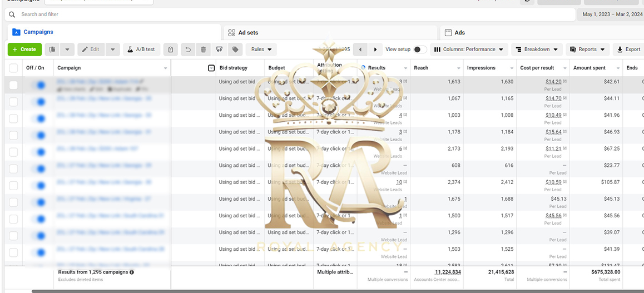
Task: Click sort arrow in Results column header
Action: [x=405, y=68]
